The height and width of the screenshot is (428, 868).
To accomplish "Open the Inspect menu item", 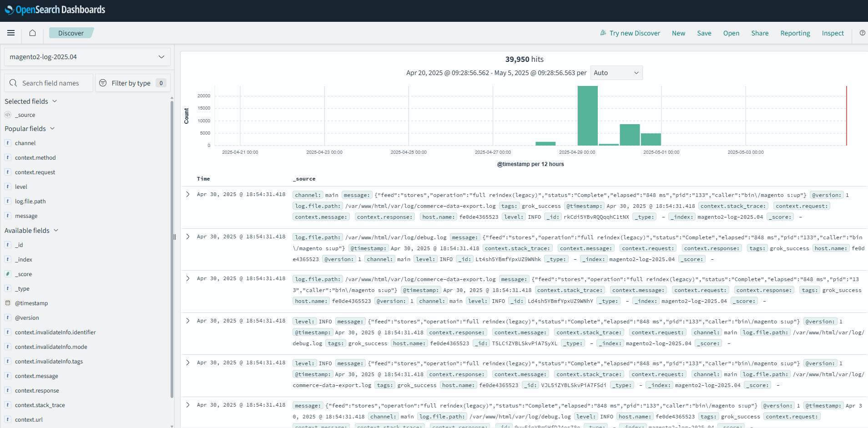I will [833, 33].
